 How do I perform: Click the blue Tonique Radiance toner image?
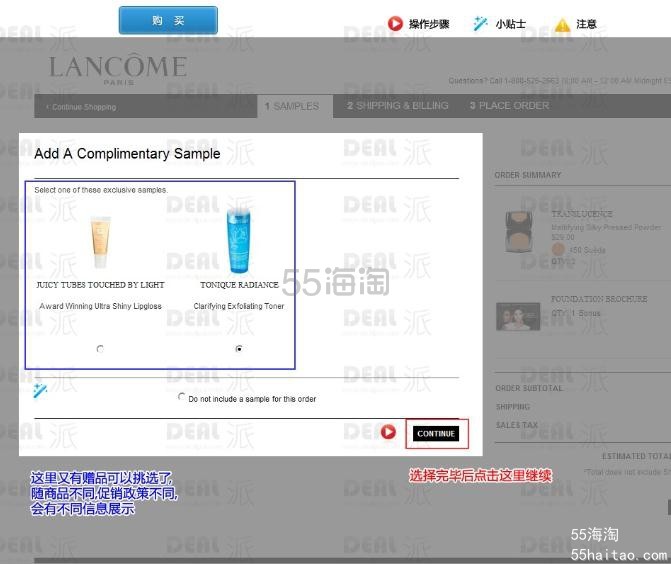click(x=238, y=240)
